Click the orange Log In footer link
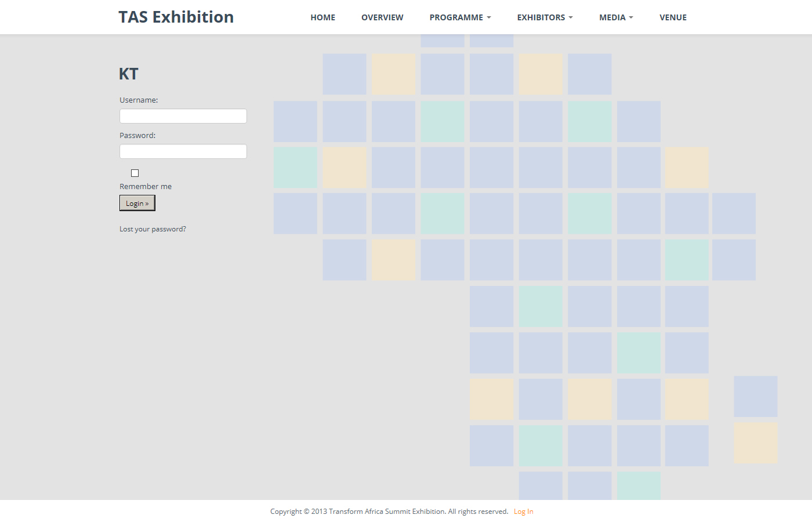Image resolution: width=812 pixels, height=522 pixels. [523, 512]
